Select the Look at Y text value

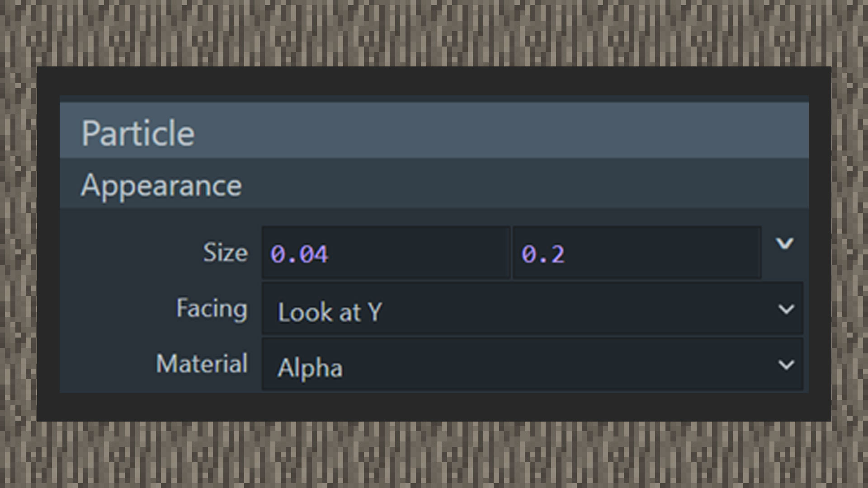coord(330,312)
